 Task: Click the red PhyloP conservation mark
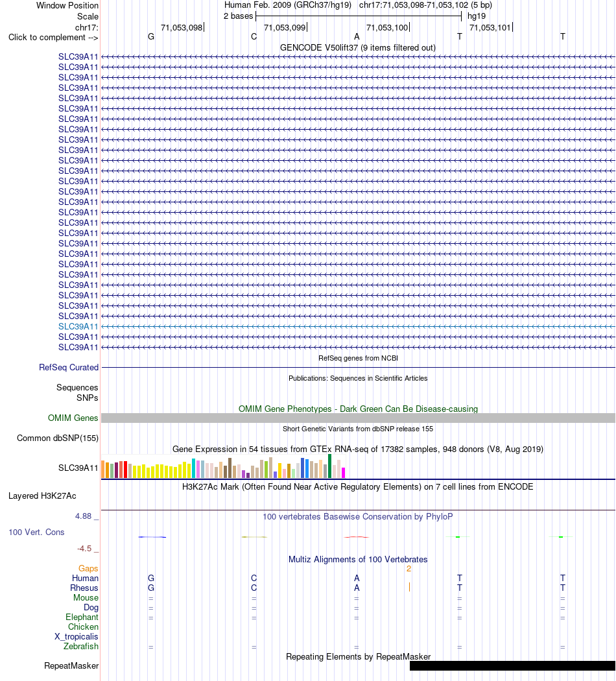(357, 537)
